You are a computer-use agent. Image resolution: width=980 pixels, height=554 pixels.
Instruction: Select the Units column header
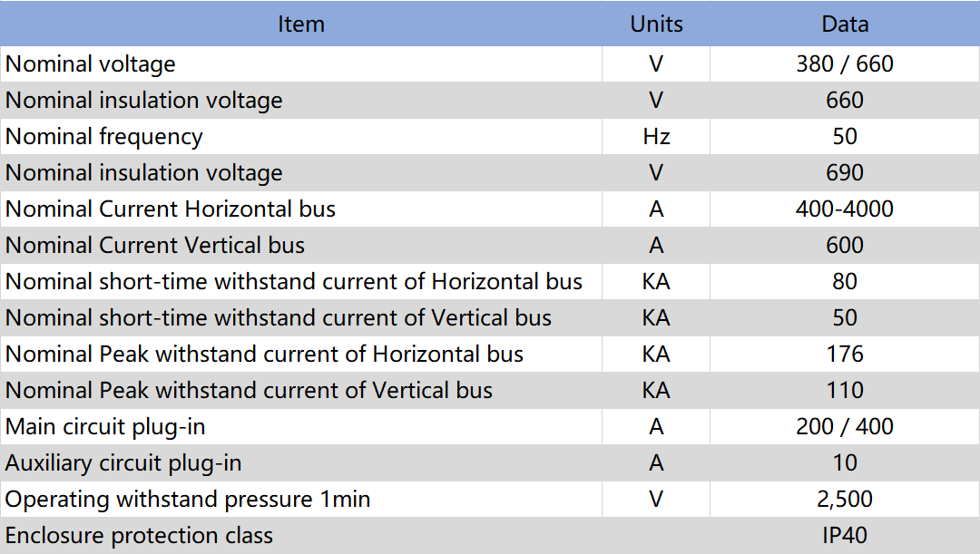(x=656, y=24)
